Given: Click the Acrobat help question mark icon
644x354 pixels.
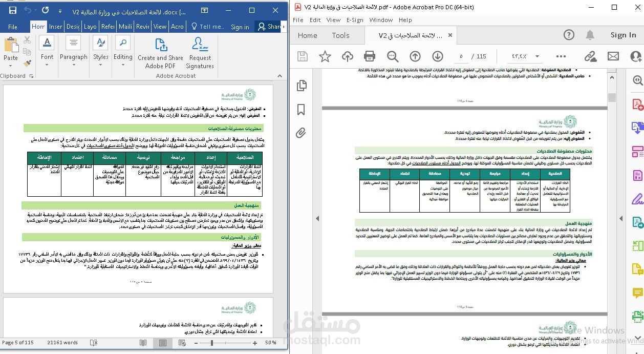Looking at the screenshot, I should 569,35.
